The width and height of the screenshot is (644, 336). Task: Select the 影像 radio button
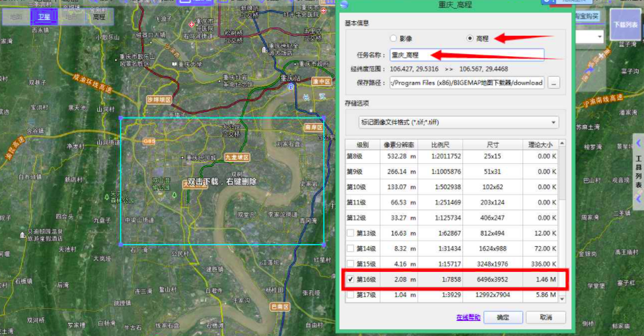(393, 38)
